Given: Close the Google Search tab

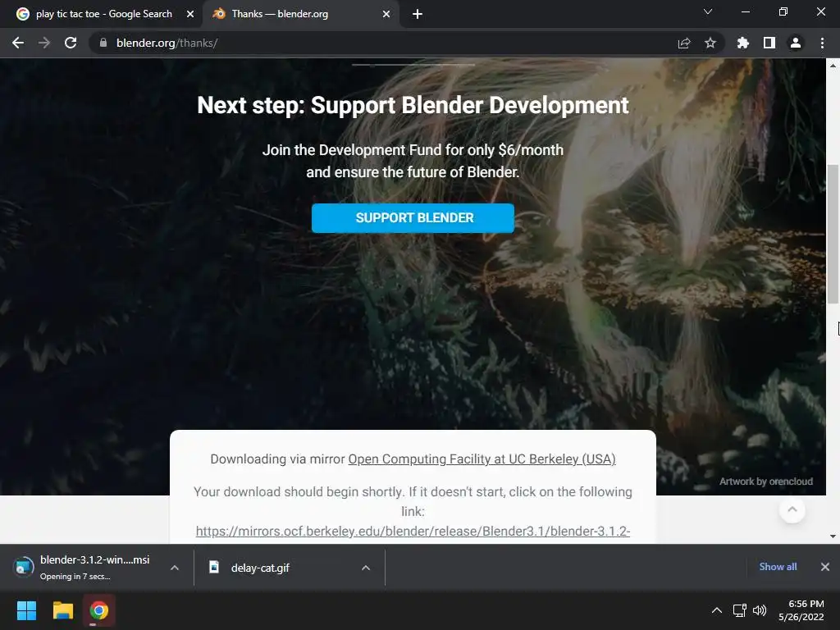Looking at the screenshot, I should click(190, 14).
